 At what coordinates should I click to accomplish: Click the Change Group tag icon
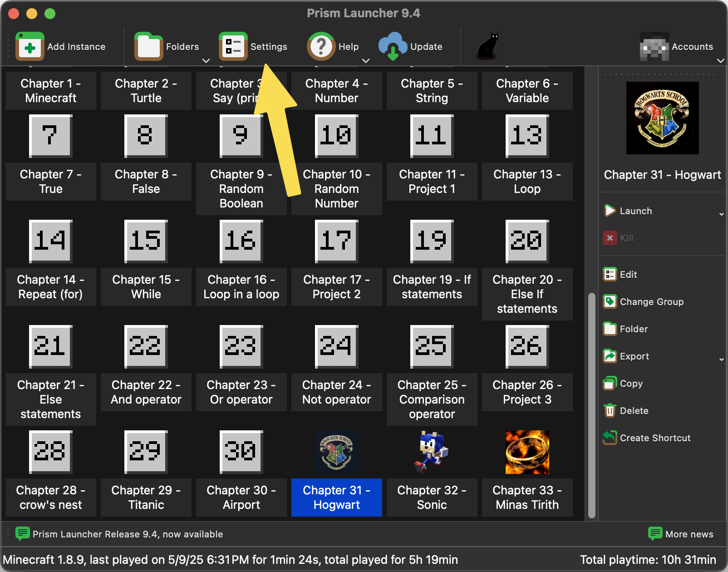[x=610, y=301]
